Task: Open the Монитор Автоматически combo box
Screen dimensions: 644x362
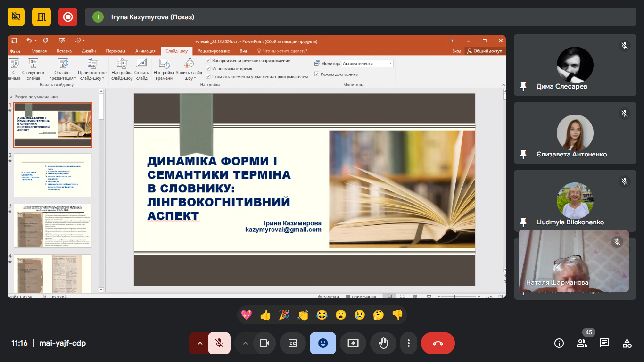Action: coord(367,63)
